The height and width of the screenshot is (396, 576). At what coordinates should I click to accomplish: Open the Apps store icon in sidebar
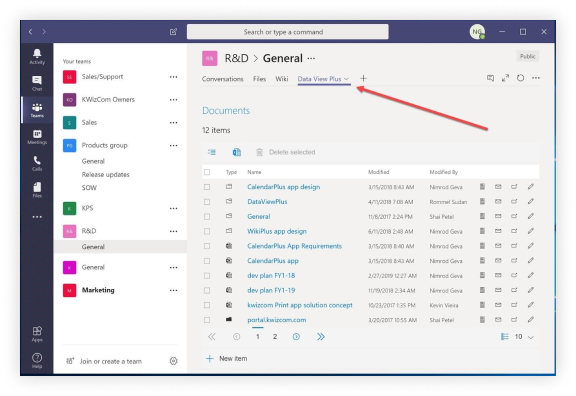pos(37,334)
